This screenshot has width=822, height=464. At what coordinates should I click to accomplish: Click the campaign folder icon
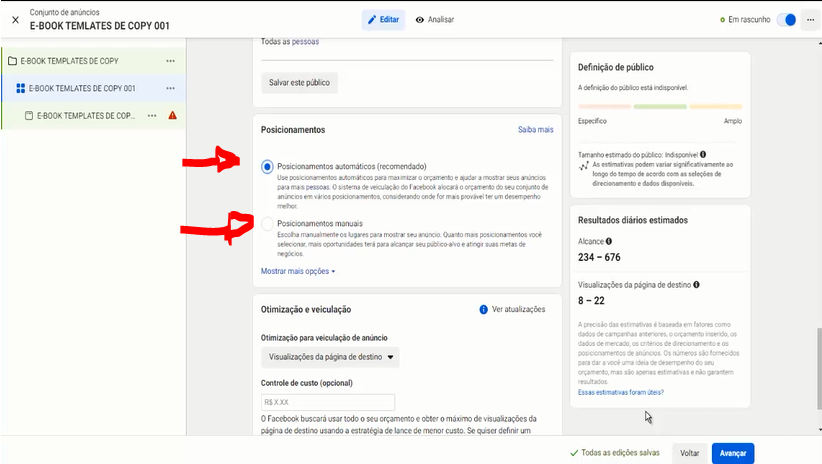click(13, 61)
